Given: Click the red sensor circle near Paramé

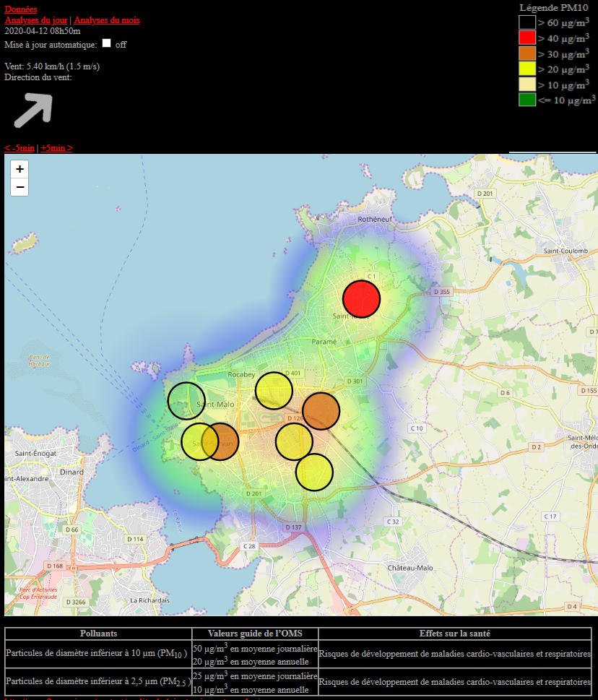Looking at the screenshot, I should (362, 299).
